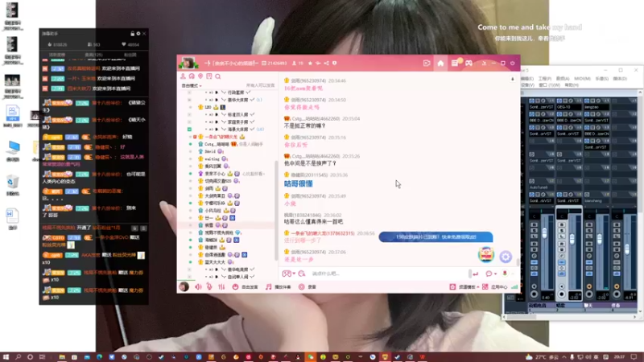Click the chat scroll-to-top arrow button
The width and height of the screenshot is (644, 362).
tap(512, 79)
